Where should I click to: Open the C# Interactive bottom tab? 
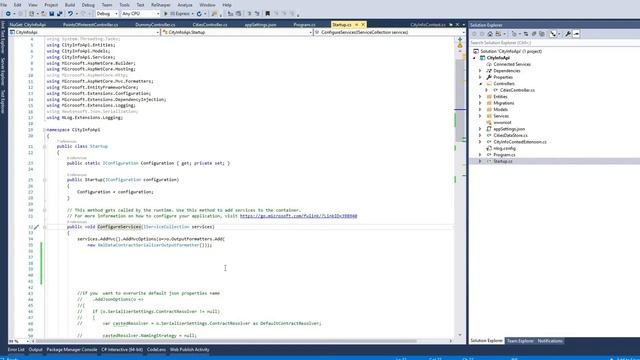pyautogui.click(x=122, y=350)
